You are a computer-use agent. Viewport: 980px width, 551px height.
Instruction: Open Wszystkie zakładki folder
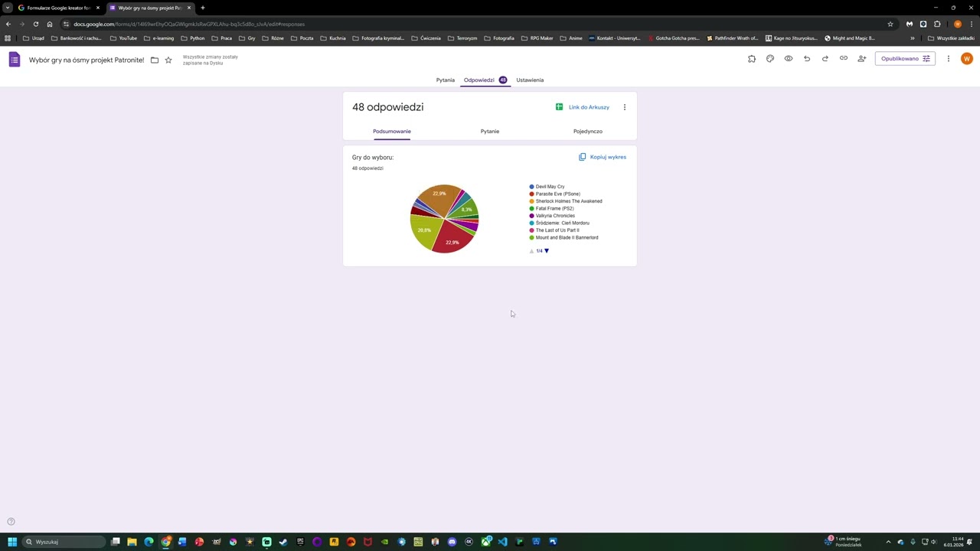click(951, 37)
